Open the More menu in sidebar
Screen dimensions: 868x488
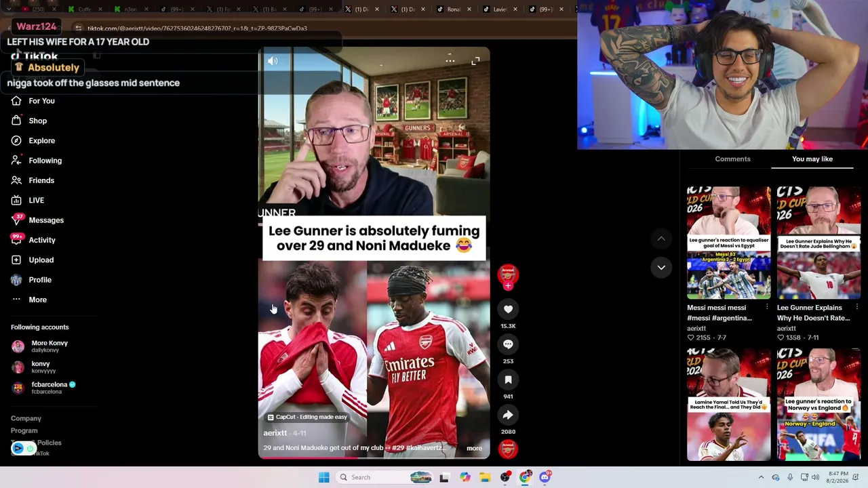(28, 300)
